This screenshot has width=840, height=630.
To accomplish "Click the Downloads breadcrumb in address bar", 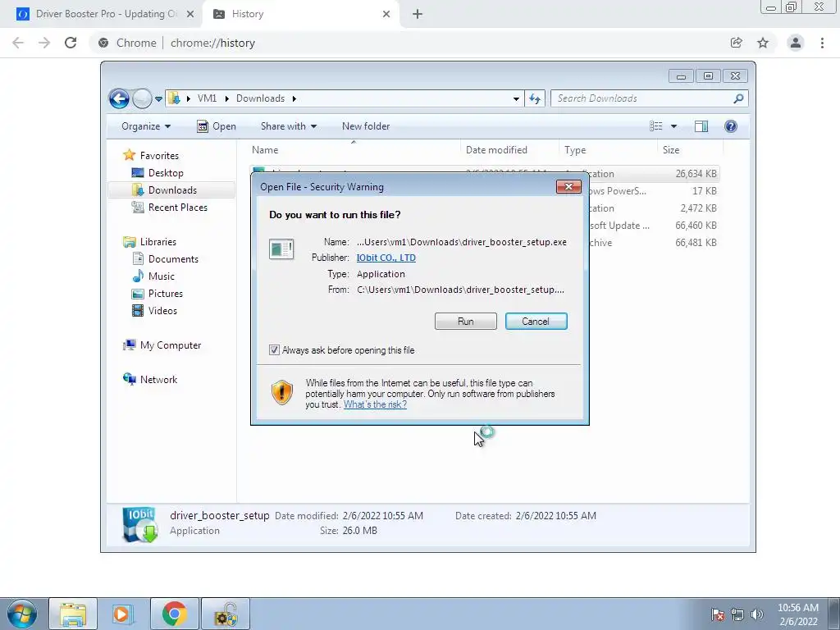I will coord(260,98).
